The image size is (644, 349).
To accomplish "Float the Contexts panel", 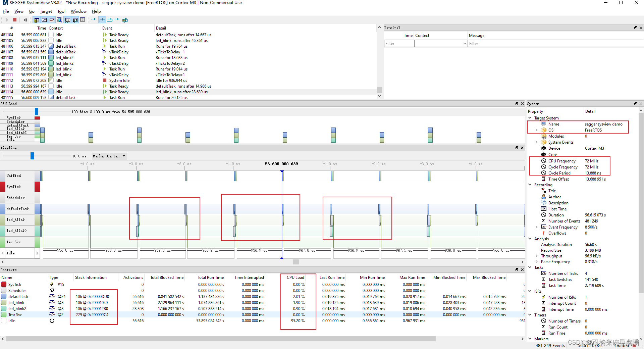I will tap(517, 270).
